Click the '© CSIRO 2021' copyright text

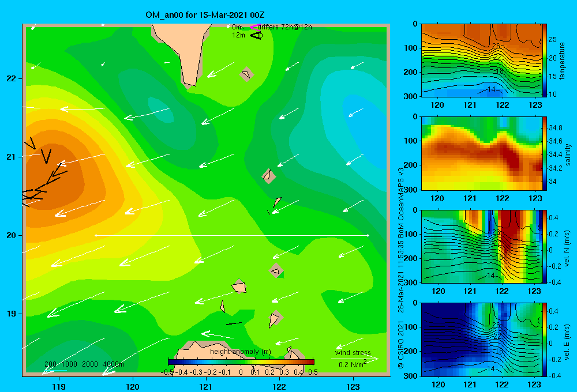401,345
